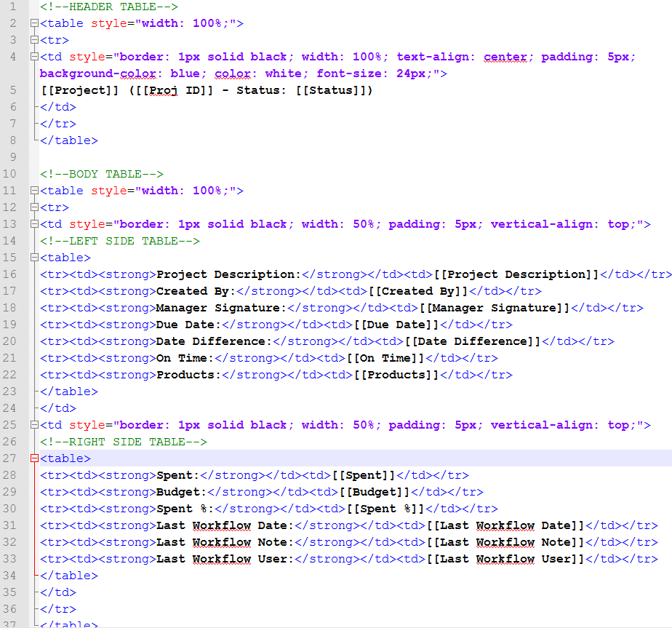
Task: Click the closing </tr> tag on line 36
Action: 58,608
